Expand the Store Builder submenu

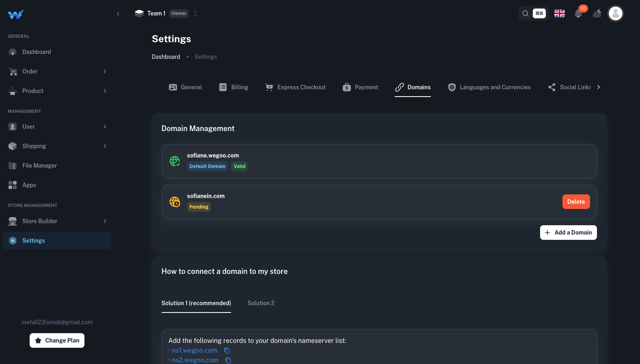(x=57, y=221)
